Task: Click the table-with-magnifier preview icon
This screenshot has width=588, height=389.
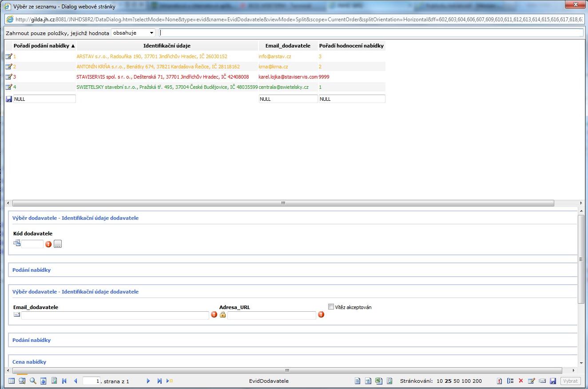Action: (22, 381)
